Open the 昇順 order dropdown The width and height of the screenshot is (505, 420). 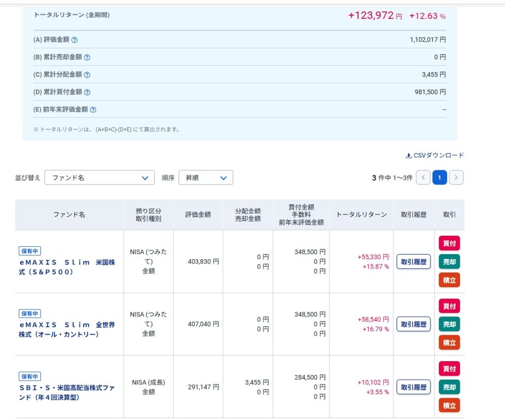206,178
